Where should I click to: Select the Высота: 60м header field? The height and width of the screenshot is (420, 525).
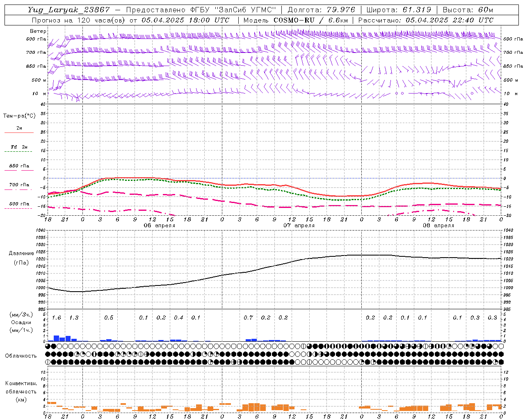[468, 10]
